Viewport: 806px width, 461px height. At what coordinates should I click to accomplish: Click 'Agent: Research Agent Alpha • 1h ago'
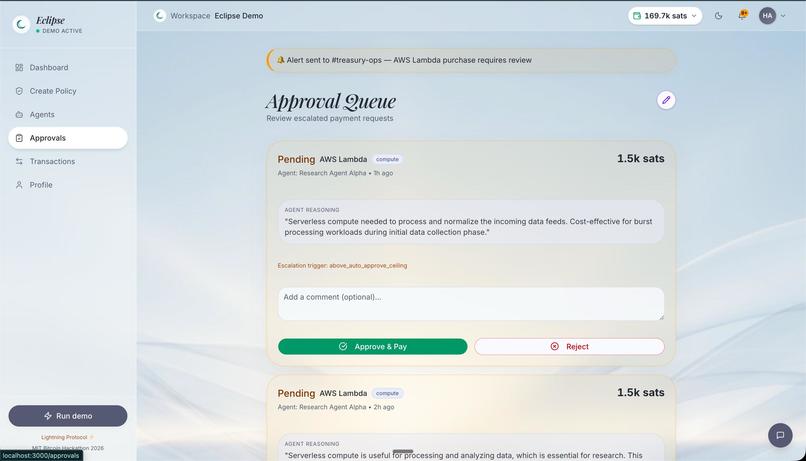coord(335,173)
